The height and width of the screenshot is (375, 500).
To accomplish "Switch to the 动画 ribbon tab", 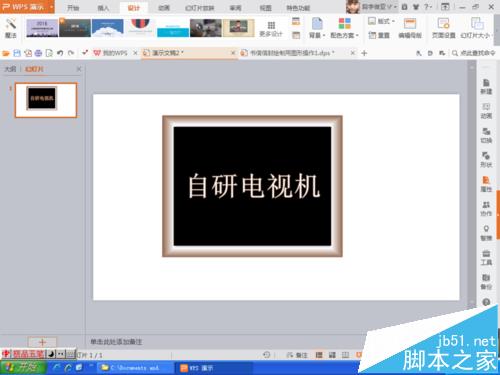I will point(164,8).
